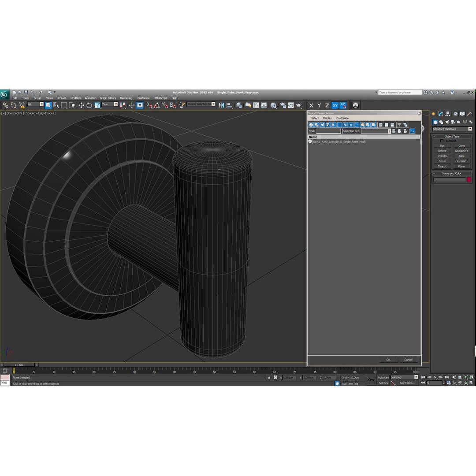Restrict to Z axis constraint
This screenshot has width=476, height=476.
(327, 105)
